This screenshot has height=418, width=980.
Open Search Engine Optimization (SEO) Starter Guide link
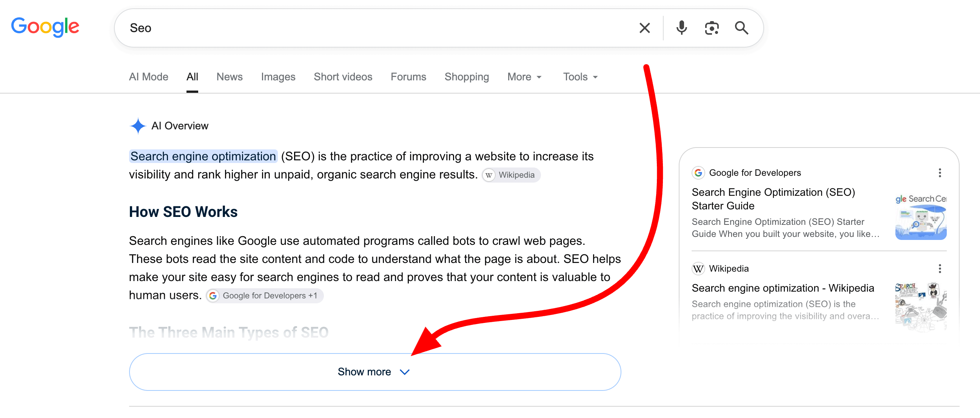(773, 199)
